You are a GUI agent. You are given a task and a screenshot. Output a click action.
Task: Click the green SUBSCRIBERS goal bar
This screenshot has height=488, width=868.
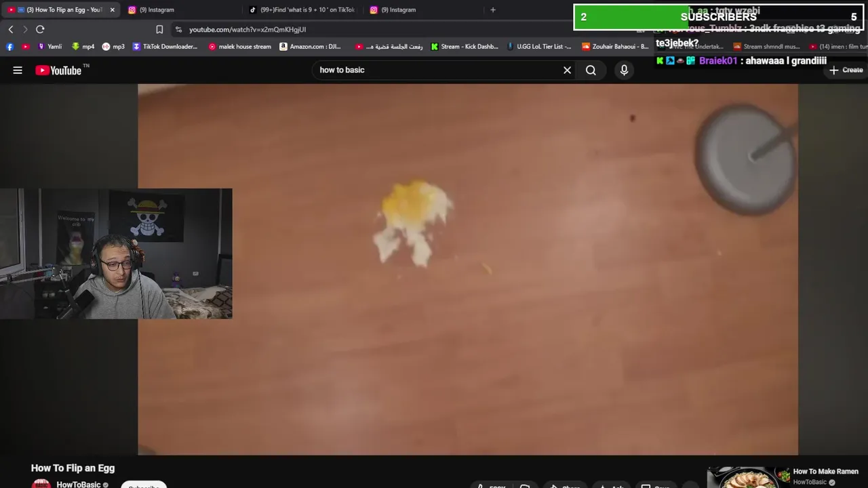718,17
